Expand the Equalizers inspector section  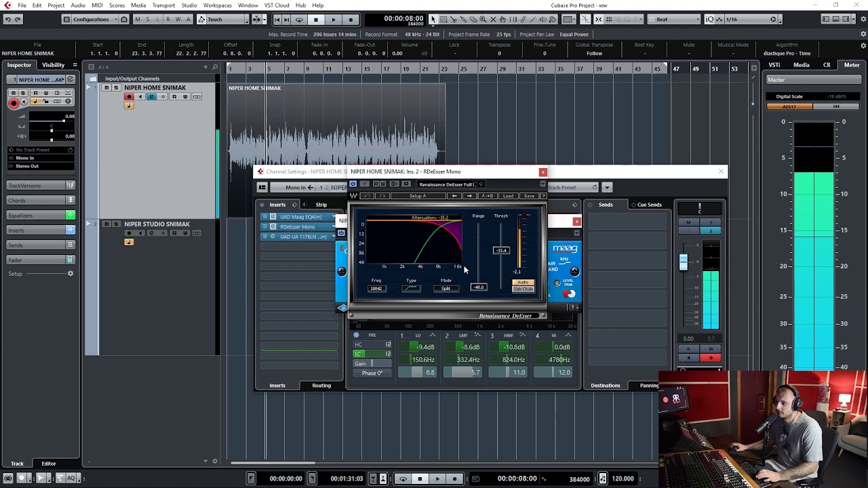pyautogui.click(x=41, y=215)
